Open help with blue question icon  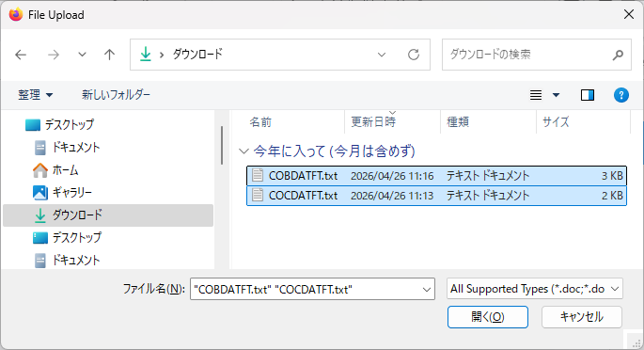621,95
